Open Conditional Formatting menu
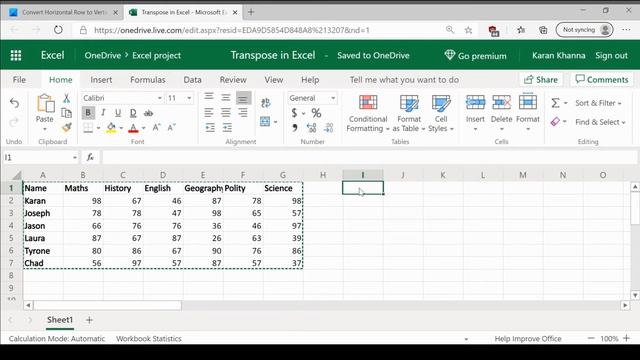This screenshot has width=640, height=360. tap(368, 113)
